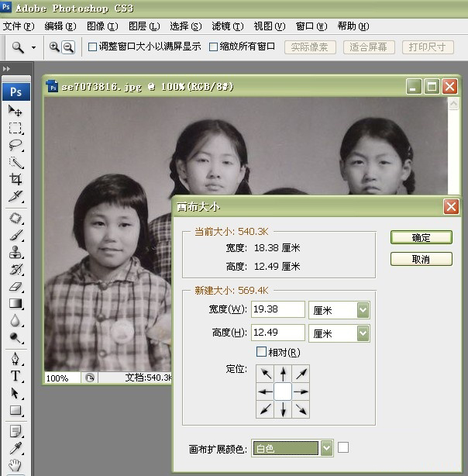The height and width of the screenshot is (476, 468).
Task: Click the zoom out magnifier icon
Action: point(68,47)
